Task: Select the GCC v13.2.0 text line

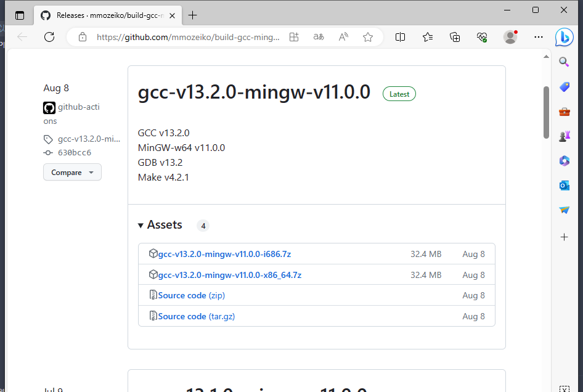Action: (x=163, y=133)
